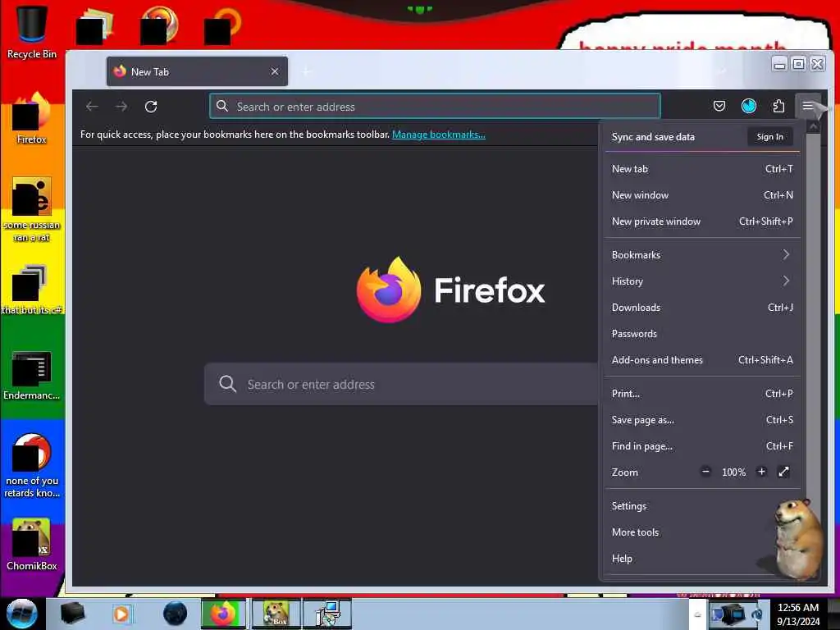The image size is (840, 630).
Task: Open Add-ons and themes
Action: coord(702,360)
